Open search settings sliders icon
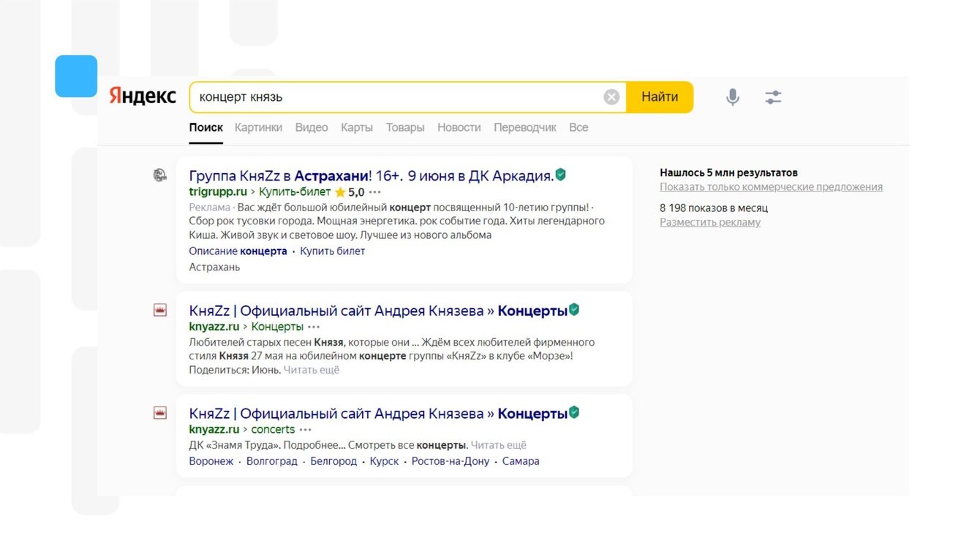Screen dimensions: 980x551 coord(773,97)
